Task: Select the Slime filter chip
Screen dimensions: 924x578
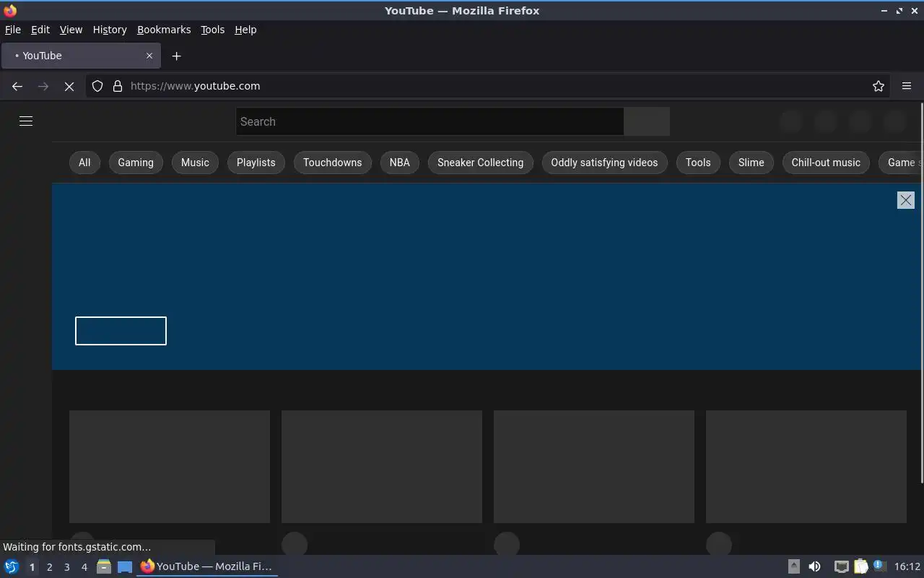Action: pos(751,163)
